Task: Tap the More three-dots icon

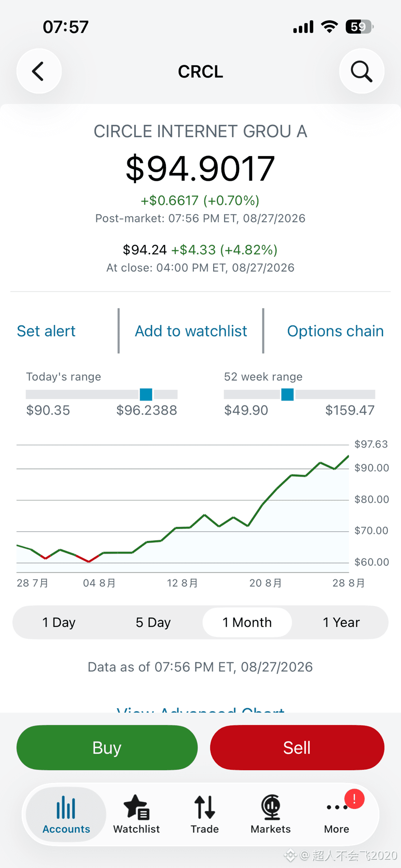Action: [x=337, y=807]
